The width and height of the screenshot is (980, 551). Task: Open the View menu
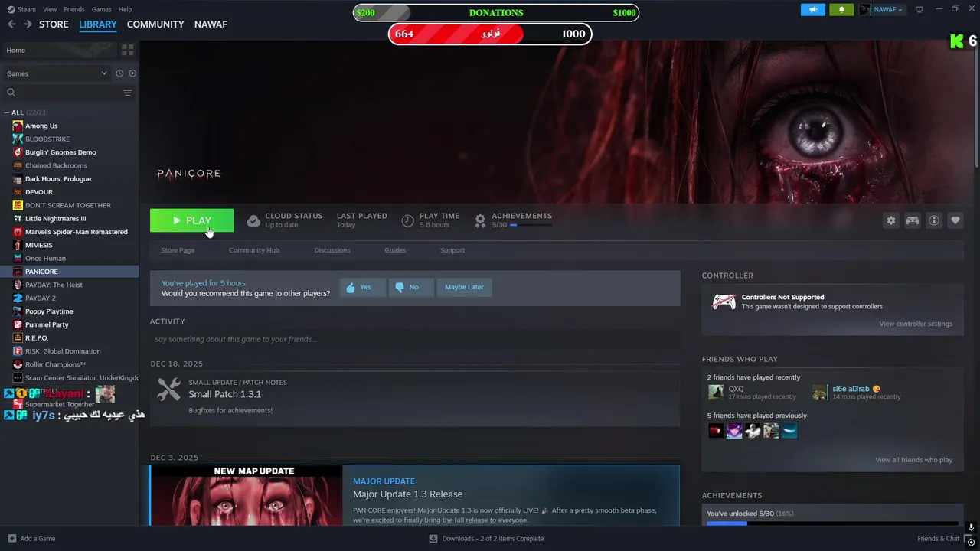point(50,9)
